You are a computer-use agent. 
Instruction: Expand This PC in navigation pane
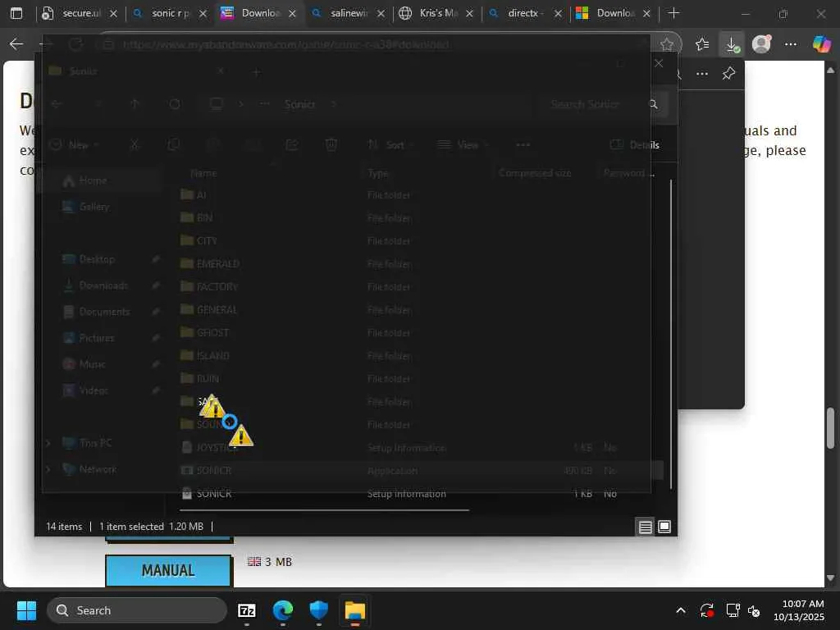(x=48, y=443)
